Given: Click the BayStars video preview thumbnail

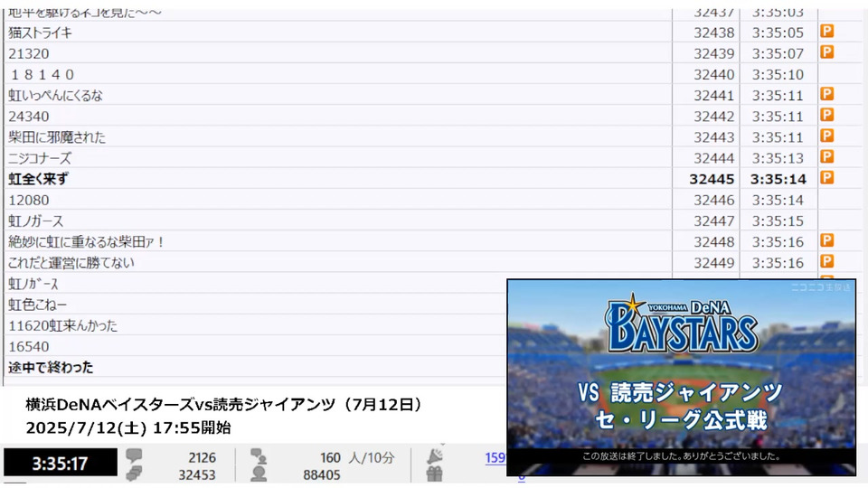Looking at the screenshot, I should coord(682,378).
